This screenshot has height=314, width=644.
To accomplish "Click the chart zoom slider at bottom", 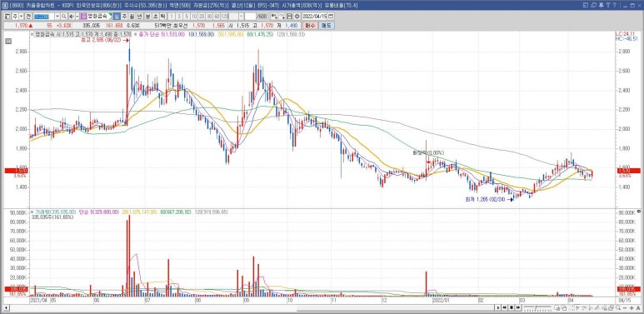I will point(537,308).
